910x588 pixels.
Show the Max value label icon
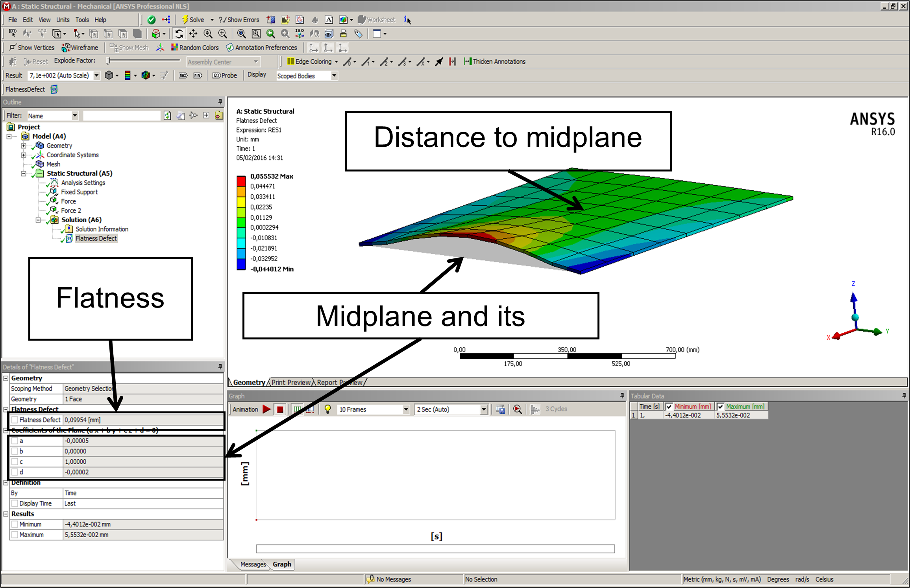click(x=183, y=76)
